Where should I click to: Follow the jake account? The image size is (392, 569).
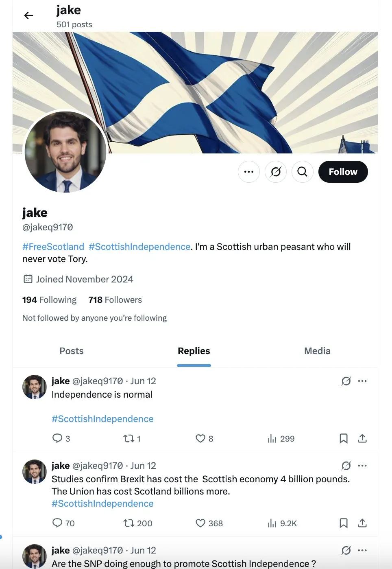click(x=343, y=172)
